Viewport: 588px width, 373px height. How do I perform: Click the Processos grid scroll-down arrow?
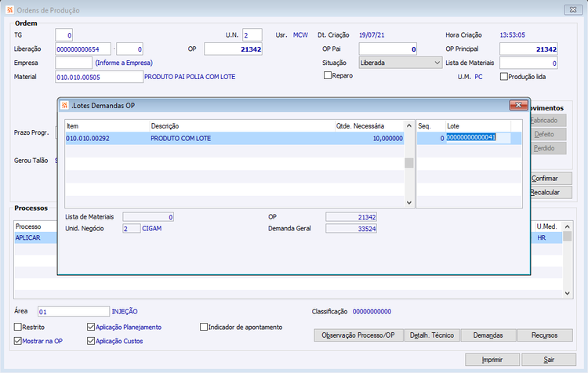(x=568, y=294)
